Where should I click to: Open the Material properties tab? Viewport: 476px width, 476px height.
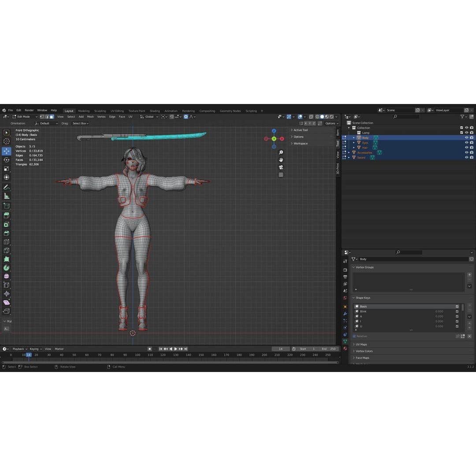(x=345, y=349)
